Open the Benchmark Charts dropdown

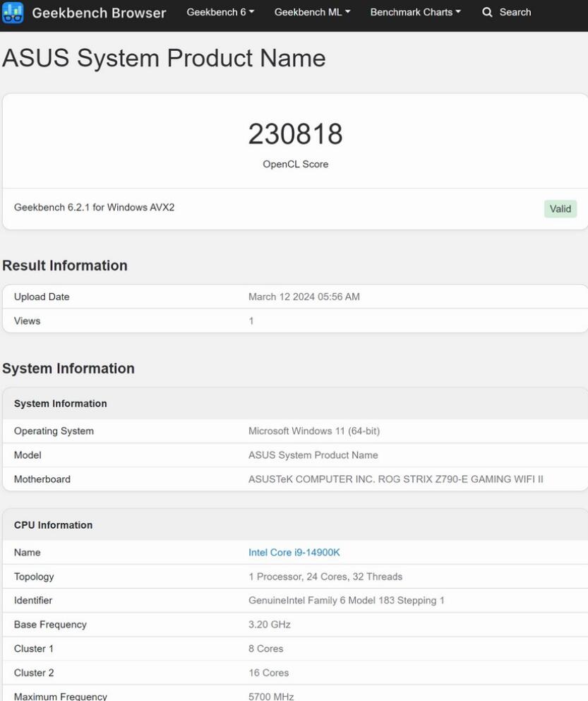[x=415, y=13]
